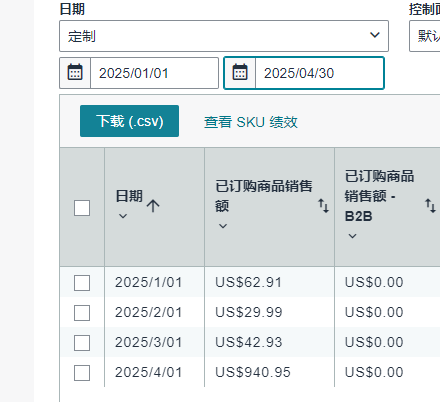Image resolution: width=440 pixels, height=402 pixels.
Task: Toggle the select-all header checkbox
Action: click(x=82, y=208)
